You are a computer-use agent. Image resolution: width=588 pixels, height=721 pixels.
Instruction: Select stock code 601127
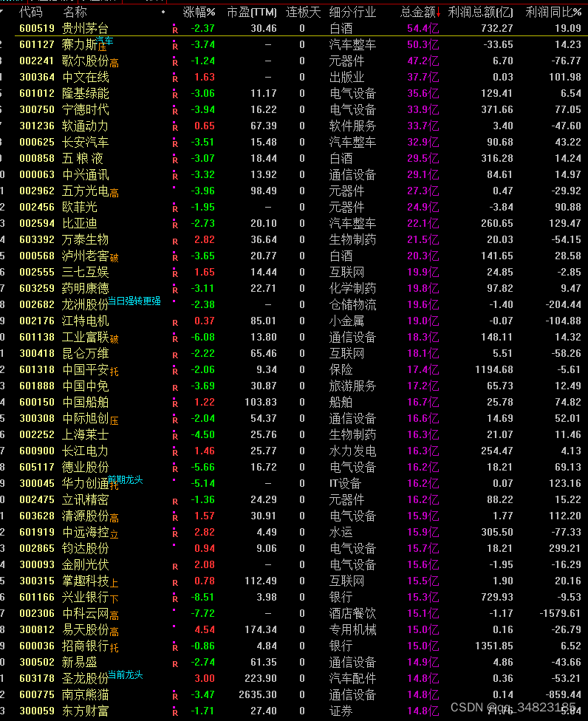pos(37,44)
